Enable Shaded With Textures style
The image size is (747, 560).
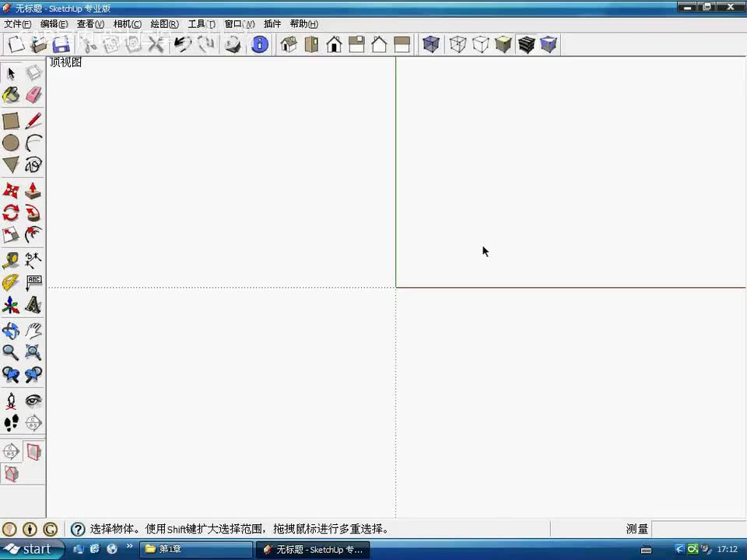[526, 44]
